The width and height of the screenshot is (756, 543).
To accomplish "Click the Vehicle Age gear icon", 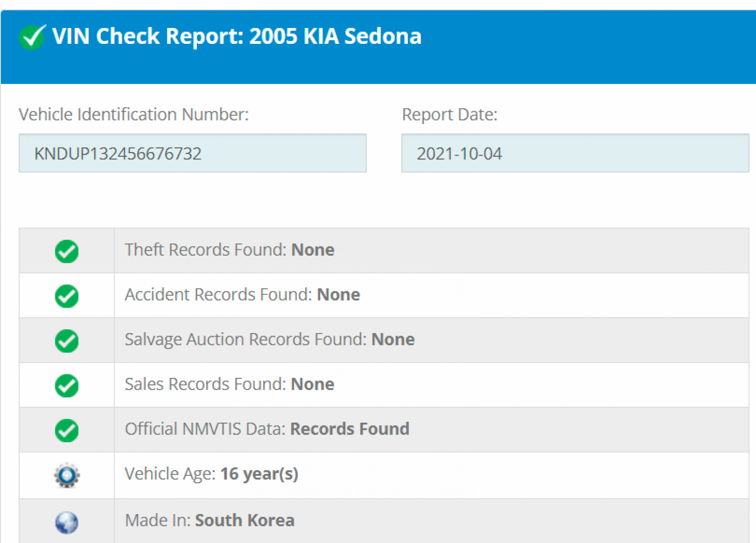I will (67, 475).
